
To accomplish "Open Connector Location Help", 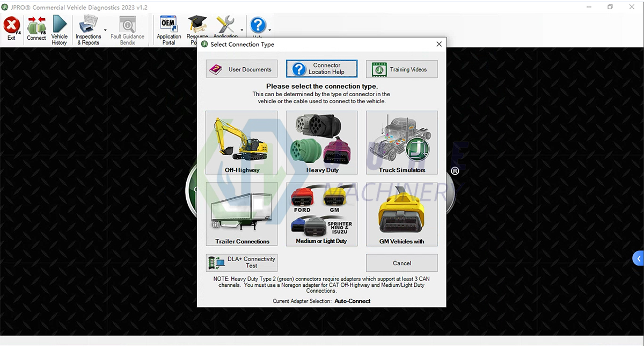I will point(321,69).
